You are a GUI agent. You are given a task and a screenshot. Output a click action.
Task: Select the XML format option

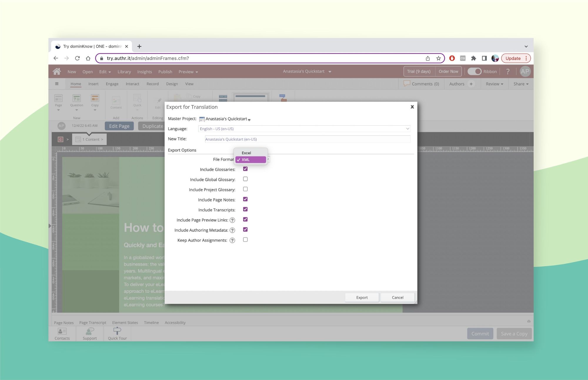tap(250, 159)
